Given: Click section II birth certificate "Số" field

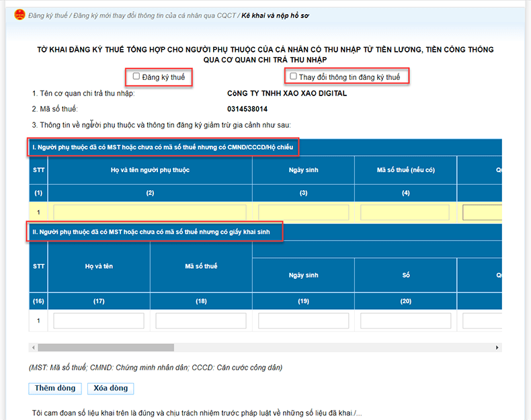Looking at the screenshot, I should [405, 321].
